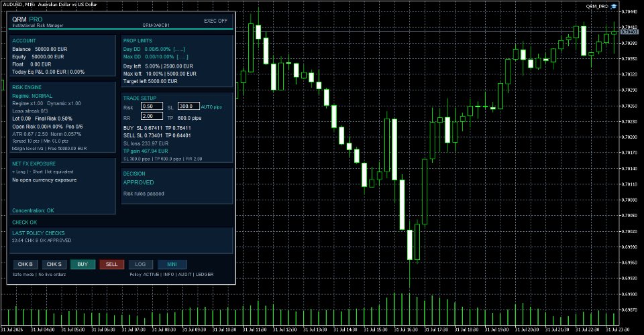The width and height of the screenshot is (644, 335).
Task: Click the 23:54 CHK B OK APPROVED entry
Action: tap(42, 241)
